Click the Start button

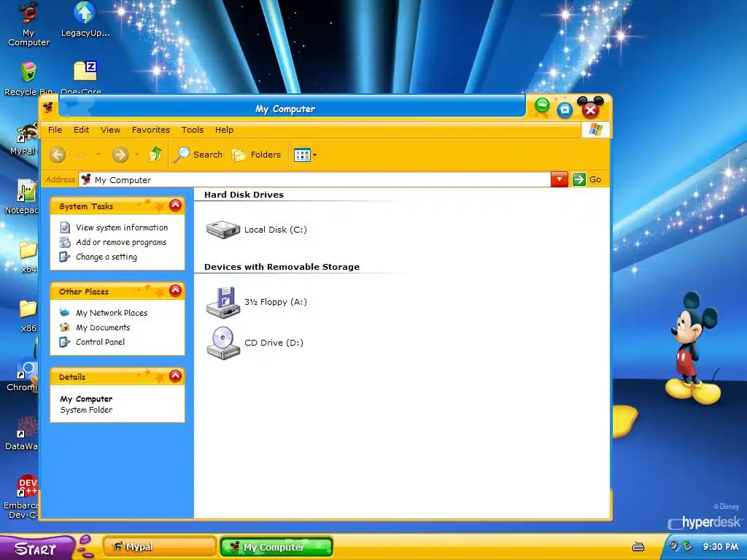pos(36,548)
